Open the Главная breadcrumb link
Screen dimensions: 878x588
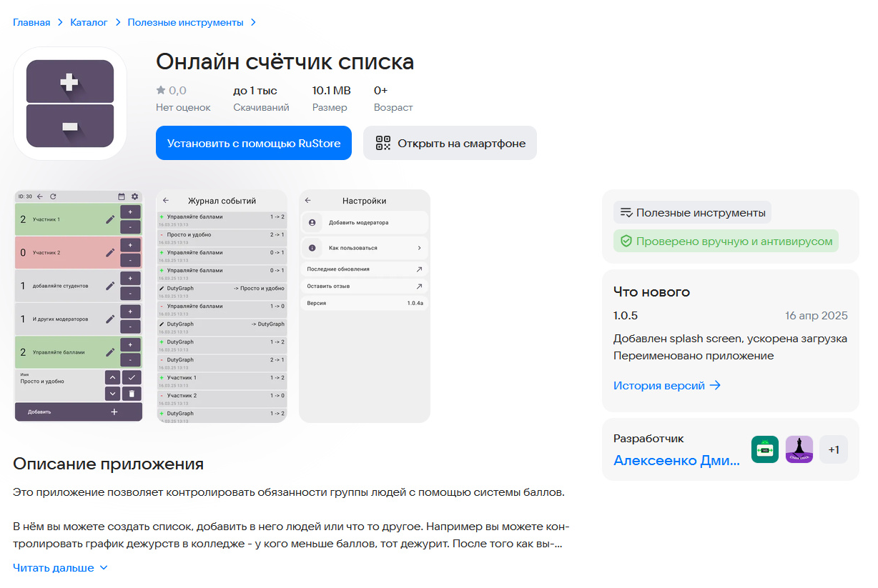tap(31, 22)
